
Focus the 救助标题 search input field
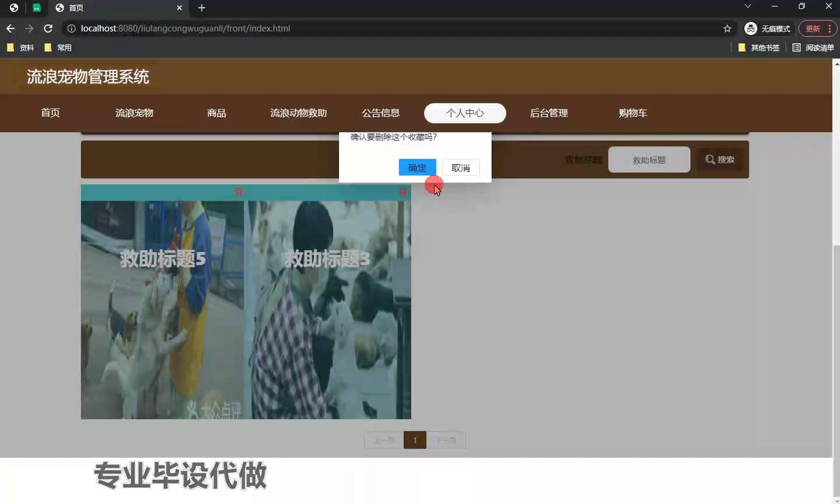point(649,160)
